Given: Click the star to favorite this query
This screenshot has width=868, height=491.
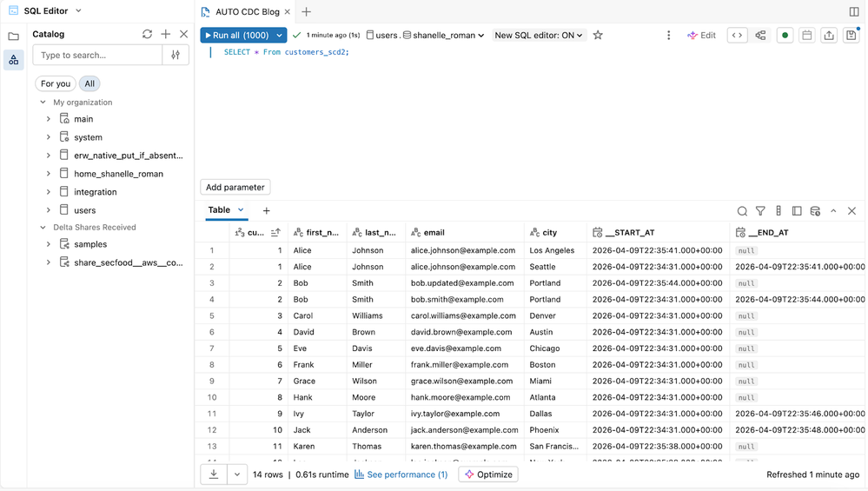Looking at the screenshot, I should 598,36.
